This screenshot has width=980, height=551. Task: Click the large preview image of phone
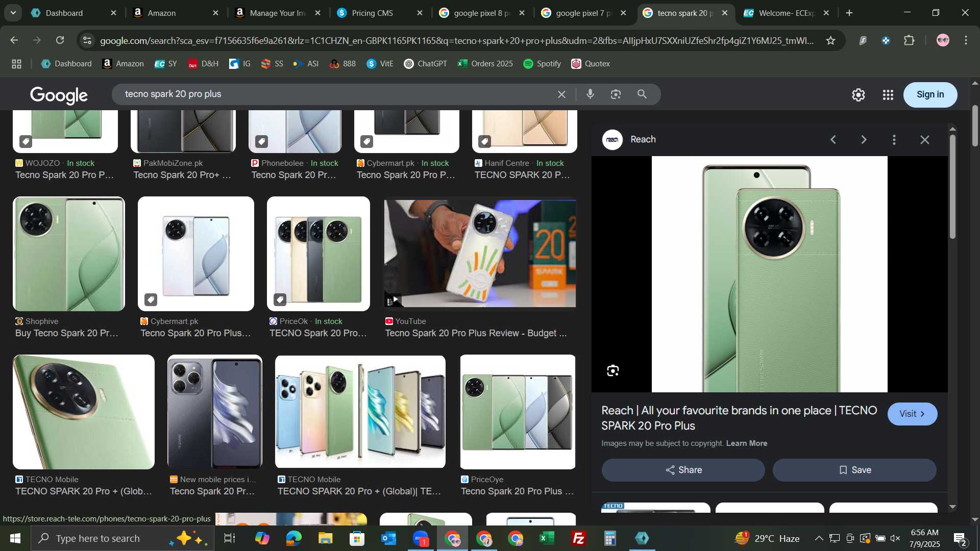coord(769,274)
